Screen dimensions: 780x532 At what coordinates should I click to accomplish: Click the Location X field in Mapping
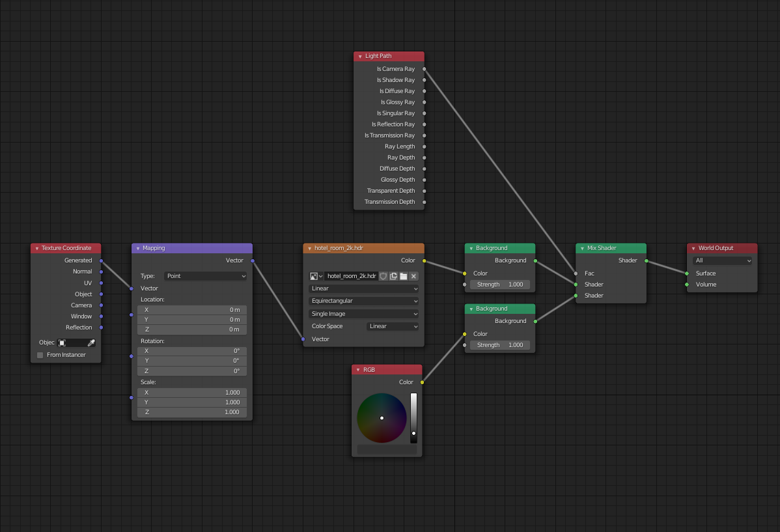[x=192, y=309]
